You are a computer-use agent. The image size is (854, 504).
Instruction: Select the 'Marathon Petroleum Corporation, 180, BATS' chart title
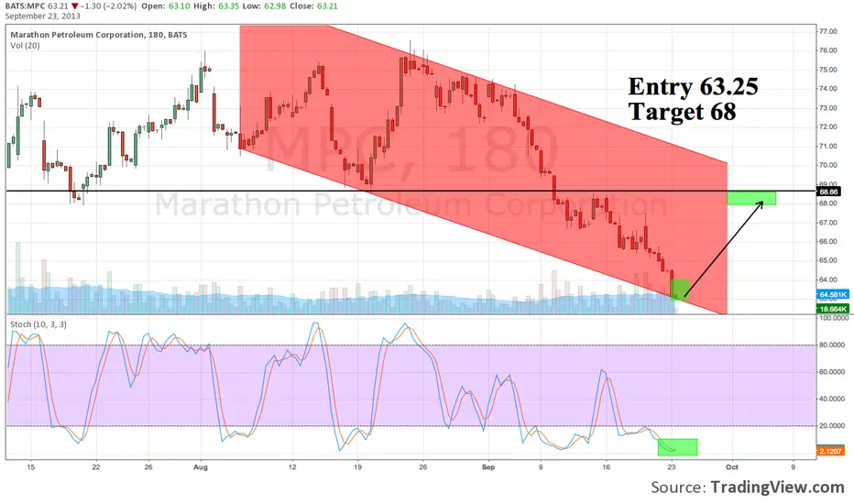pyautogui.click(x=99, y=35)
